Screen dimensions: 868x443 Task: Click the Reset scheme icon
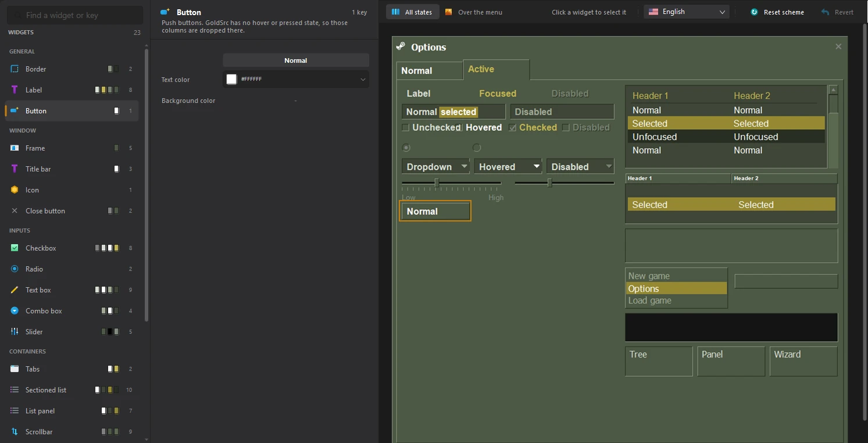[754, 12]
